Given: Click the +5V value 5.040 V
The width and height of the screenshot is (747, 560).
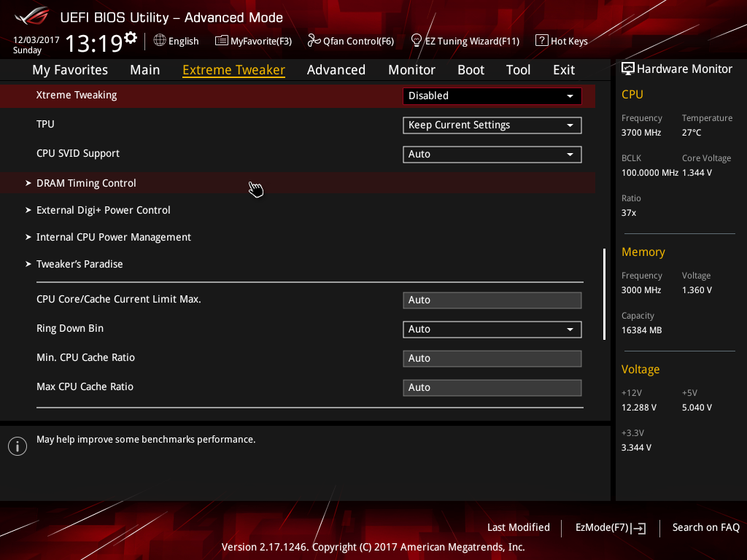Looking at the screenshot, I should [x=697, y=408].
